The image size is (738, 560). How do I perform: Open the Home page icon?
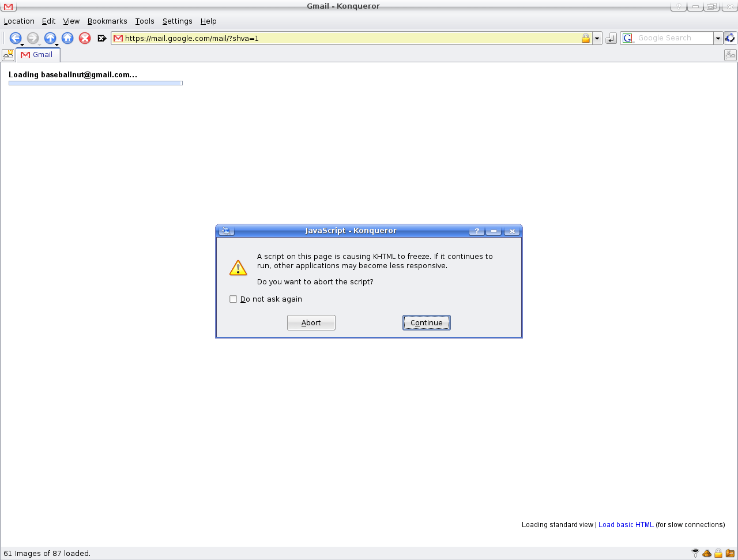[67, 38]
